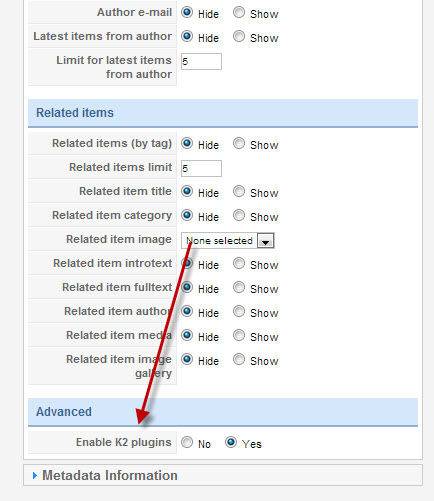The height and width of the screenshot is (501, 434).
Task: Select No for Enable K2 plugins
Action: click(x=187, y=442)
